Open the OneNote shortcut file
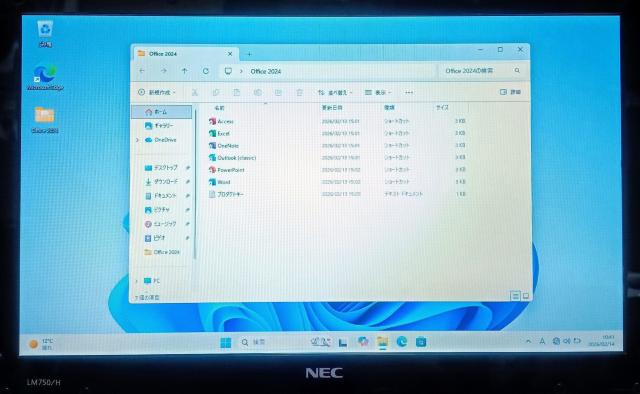The height and width of the screenshot is (394, 640). click(224, 145)
